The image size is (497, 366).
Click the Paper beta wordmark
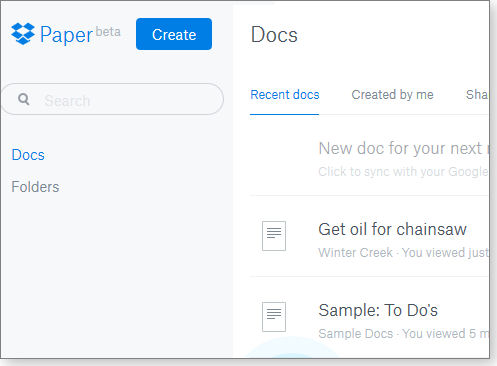tap(80, 34)
